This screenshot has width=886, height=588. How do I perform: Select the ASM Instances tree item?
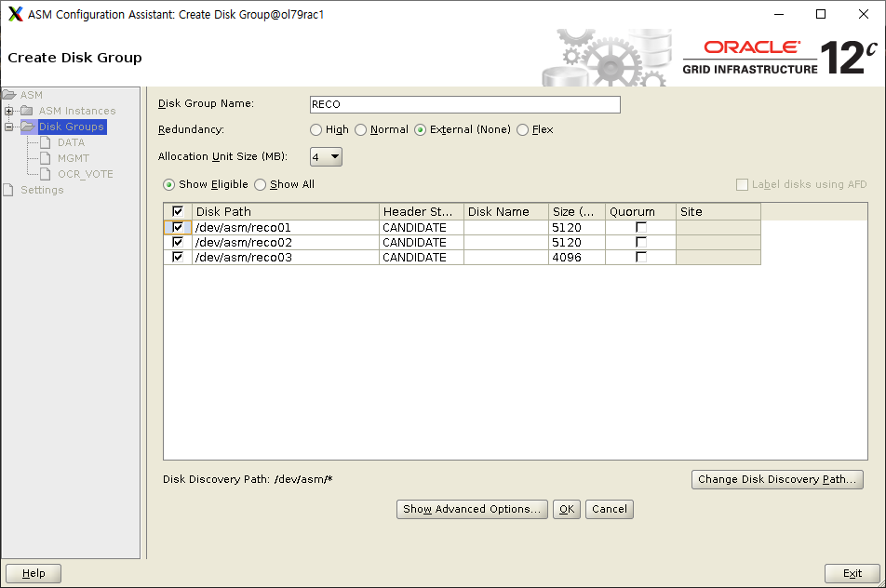[x=77, y=111]
